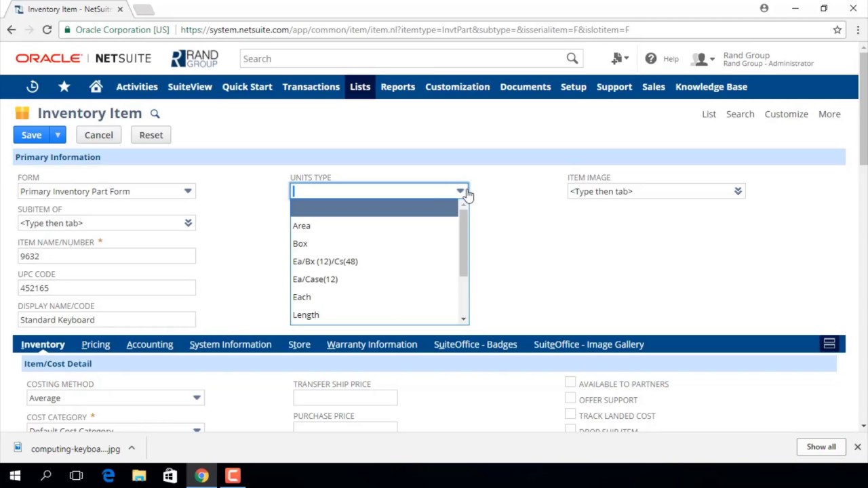
Task: Open the orange Camtasia taskbar icon
Action: tap(233, 476)
